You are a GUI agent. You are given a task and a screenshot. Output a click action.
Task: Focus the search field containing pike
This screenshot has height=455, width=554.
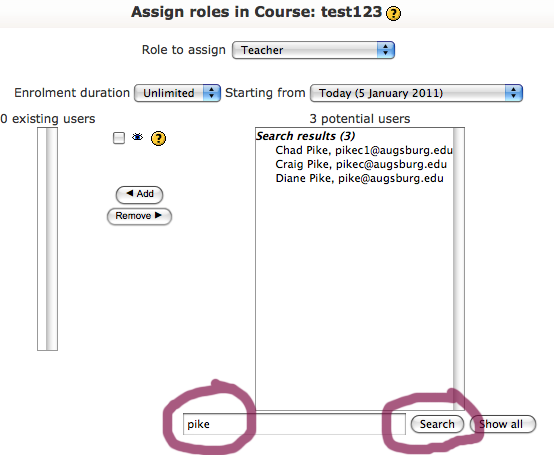294,424
